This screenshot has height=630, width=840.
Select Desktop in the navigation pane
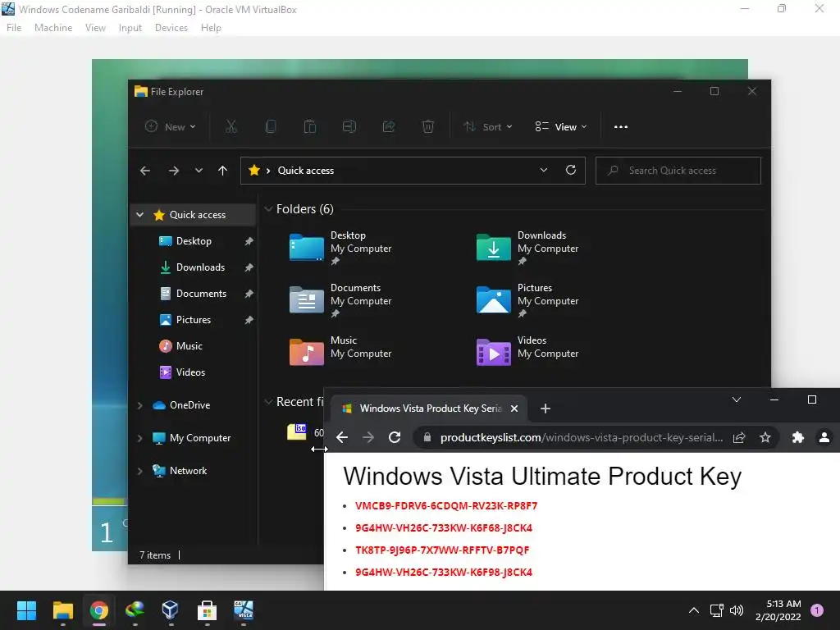click(194, 241)
